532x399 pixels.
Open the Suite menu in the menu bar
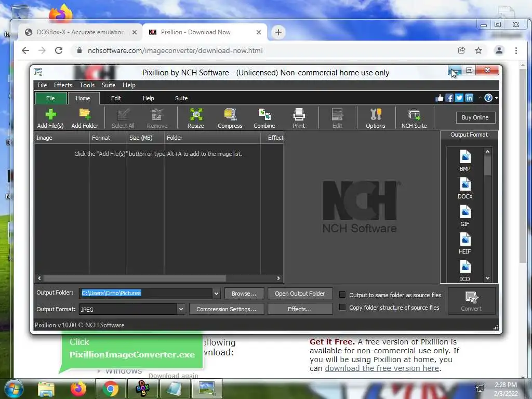[109, 85]
